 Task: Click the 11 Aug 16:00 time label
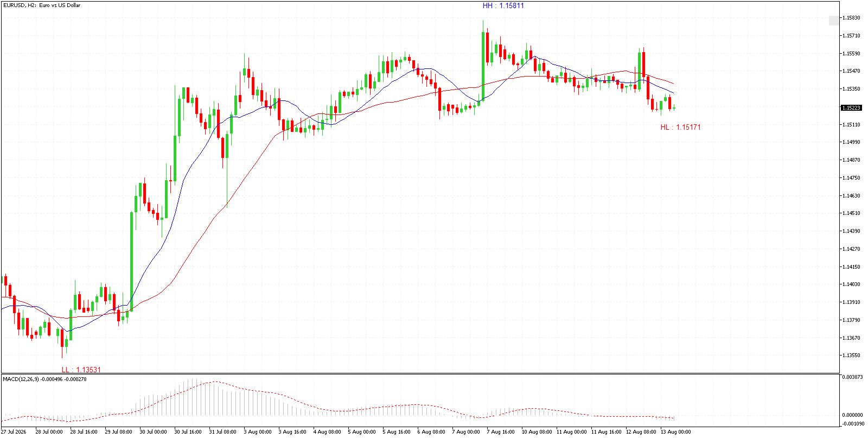606,432
